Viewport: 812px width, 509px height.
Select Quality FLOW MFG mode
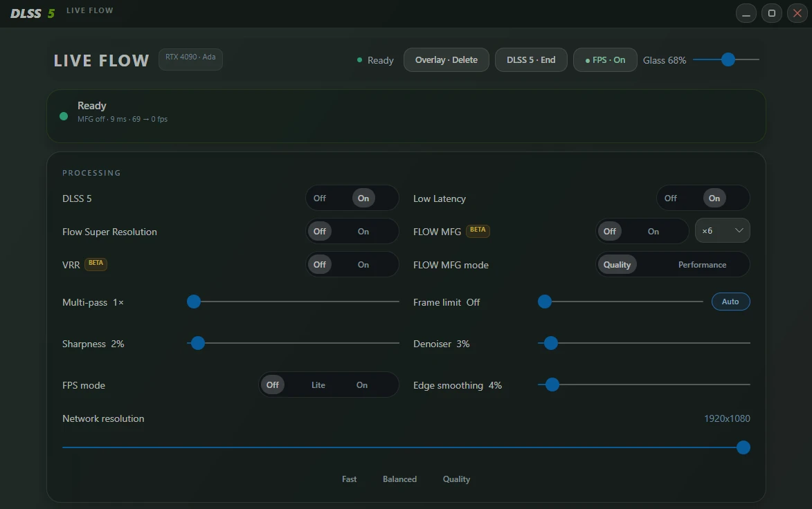[617, 264]
